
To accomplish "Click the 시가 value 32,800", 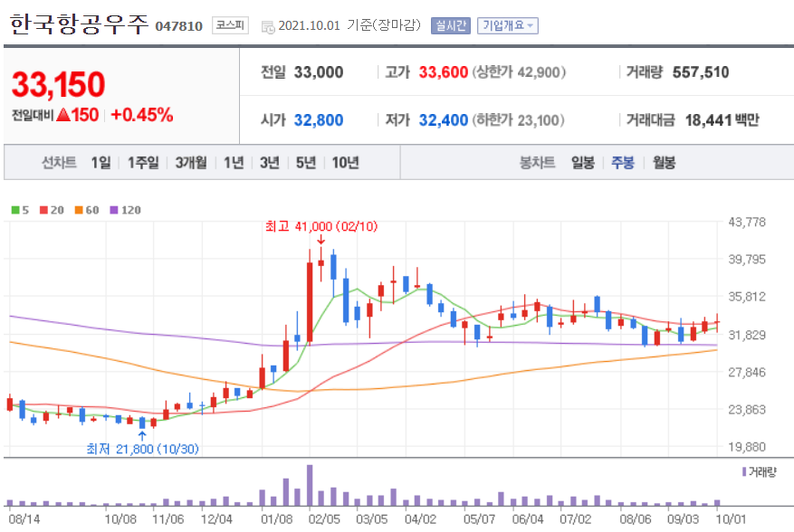I will coord(319,120).
